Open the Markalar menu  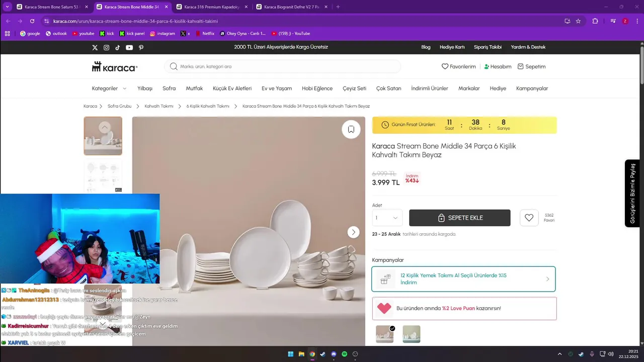469,88
